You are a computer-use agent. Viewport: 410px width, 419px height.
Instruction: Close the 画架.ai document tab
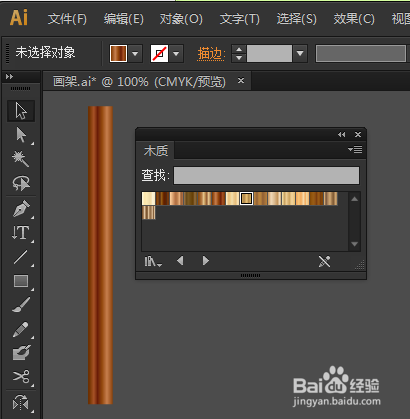click(241, 81)
